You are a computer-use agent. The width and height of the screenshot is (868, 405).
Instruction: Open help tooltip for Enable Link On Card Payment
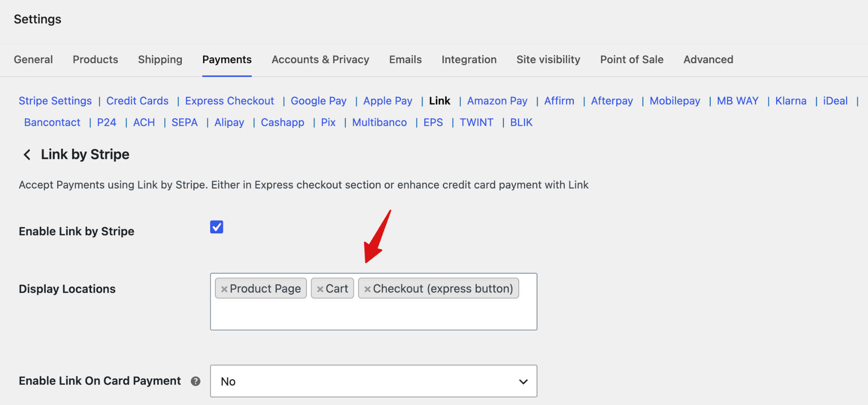click(195, 381)
